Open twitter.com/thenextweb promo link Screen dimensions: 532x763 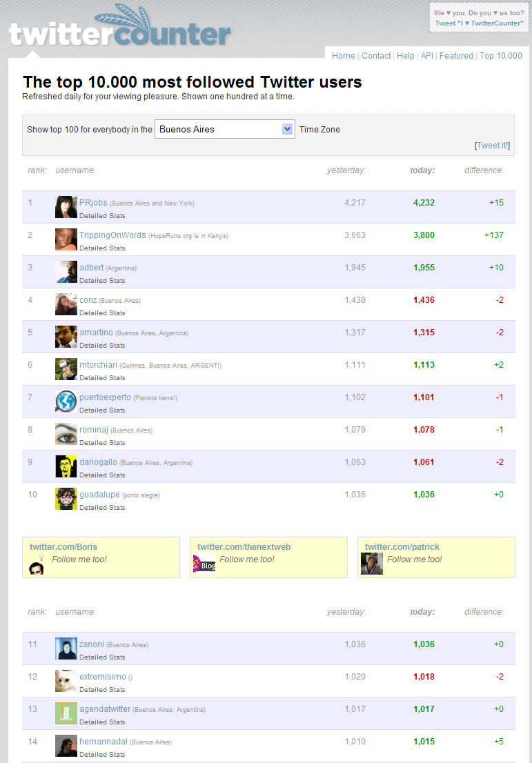tap(244, 547)
